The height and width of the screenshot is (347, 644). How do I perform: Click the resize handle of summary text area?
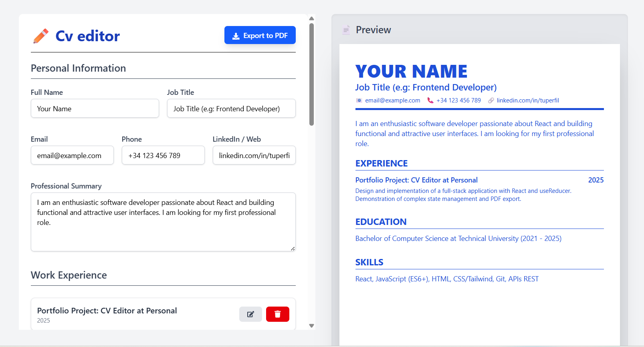click(293, 249)
